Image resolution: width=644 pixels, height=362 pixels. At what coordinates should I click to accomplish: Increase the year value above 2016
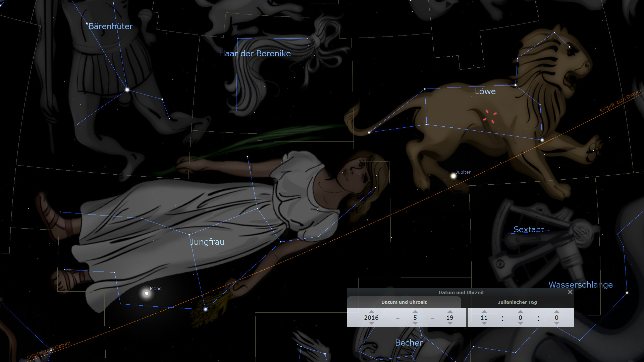tap(371, 312)
